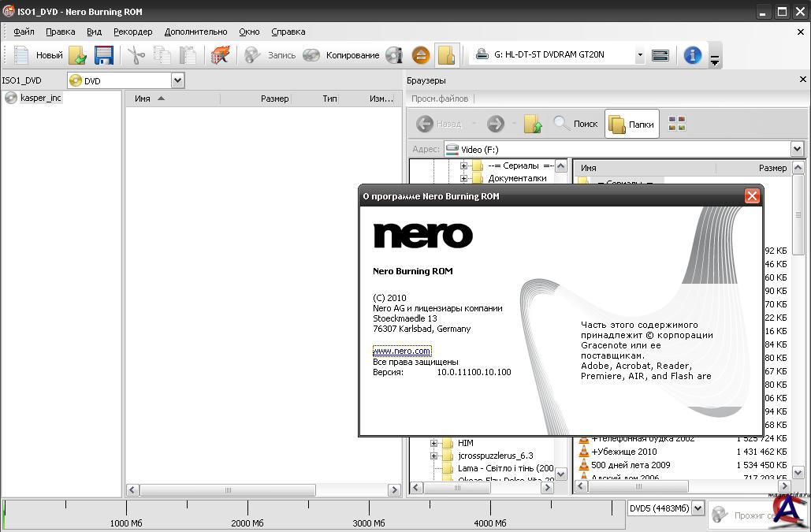Click the Поиск search button
811x532 pixels.
575,124
